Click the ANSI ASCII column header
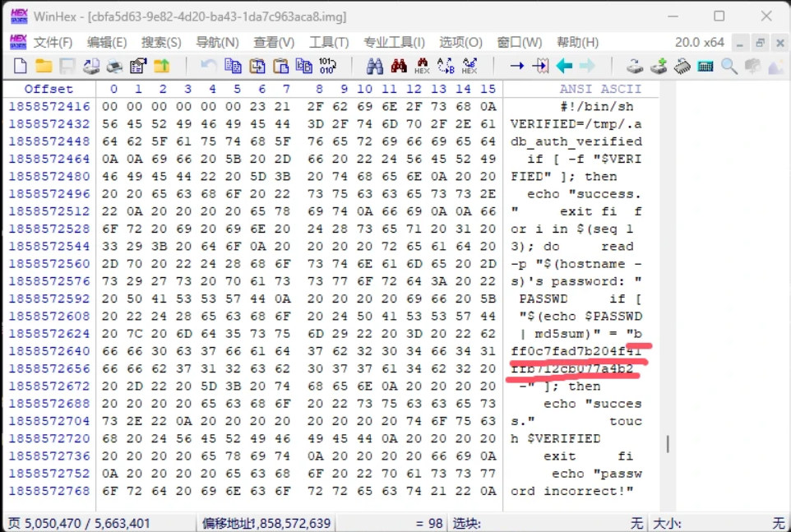 600,89
